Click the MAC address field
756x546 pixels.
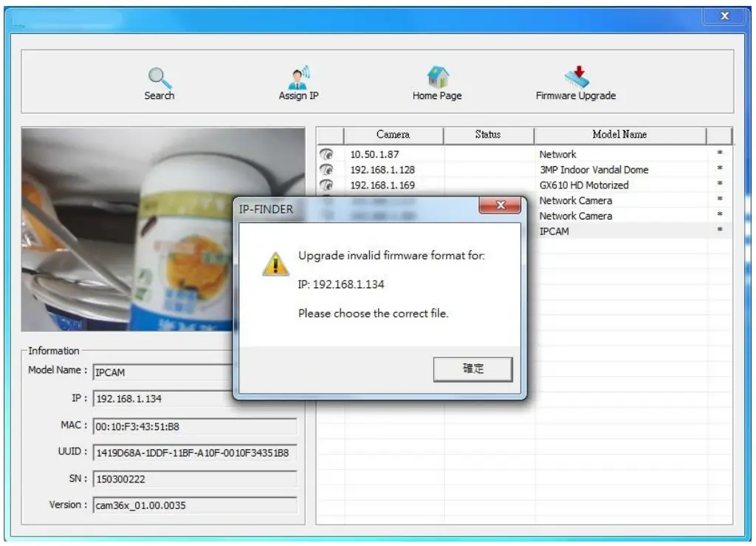point(195,426)
